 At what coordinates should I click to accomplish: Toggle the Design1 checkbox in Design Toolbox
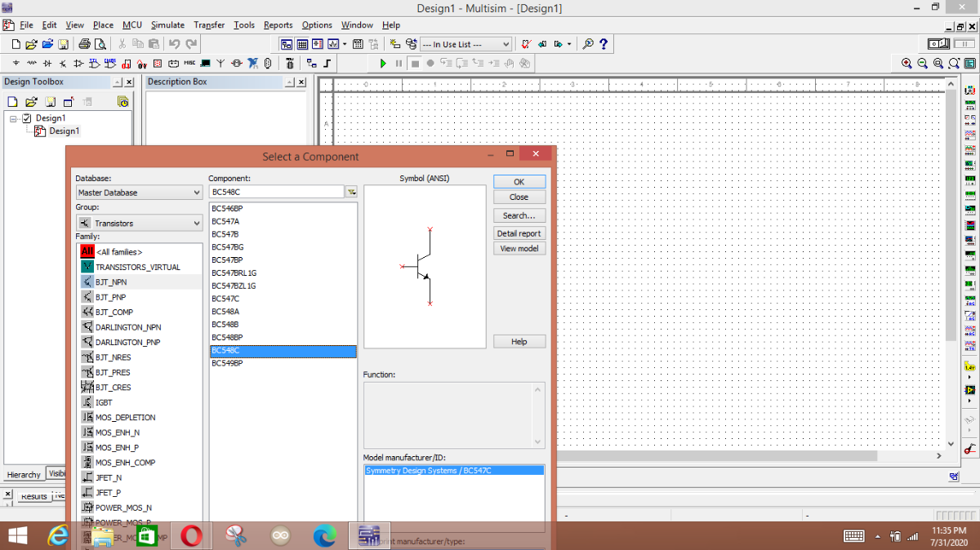pyautogui.click(x=27, y=118)
